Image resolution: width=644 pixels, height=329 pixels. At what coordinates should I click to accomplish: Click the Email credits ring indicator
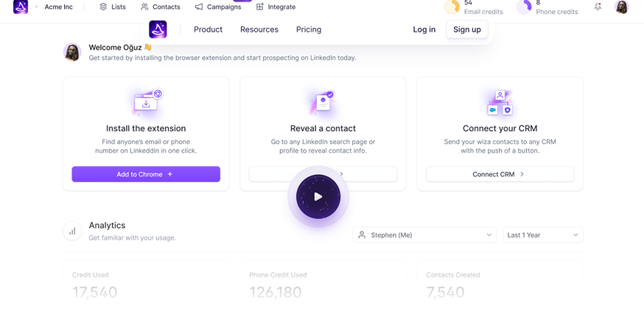coord(452,7)
